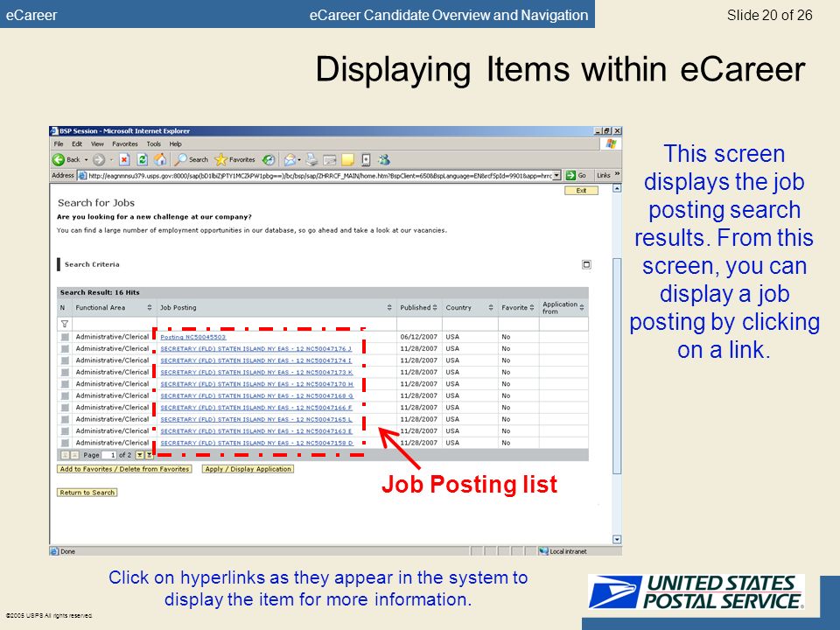
Task: Click the Forward arrow in the browser toolbar
Action: click(x=99, y=159)
